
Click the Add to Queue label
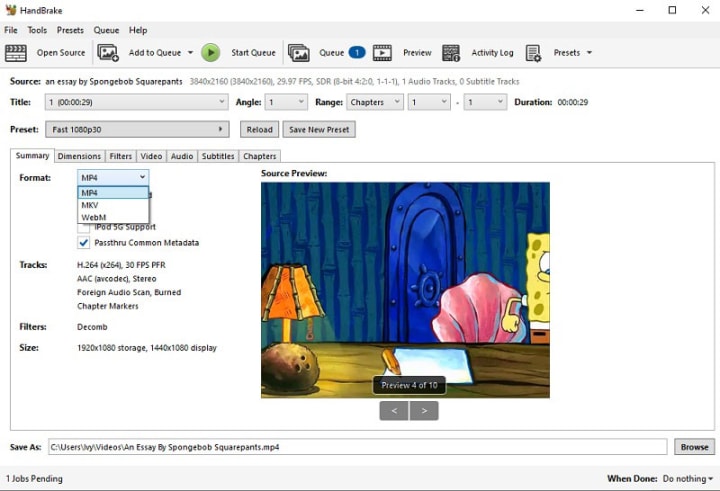click(155, 53)
